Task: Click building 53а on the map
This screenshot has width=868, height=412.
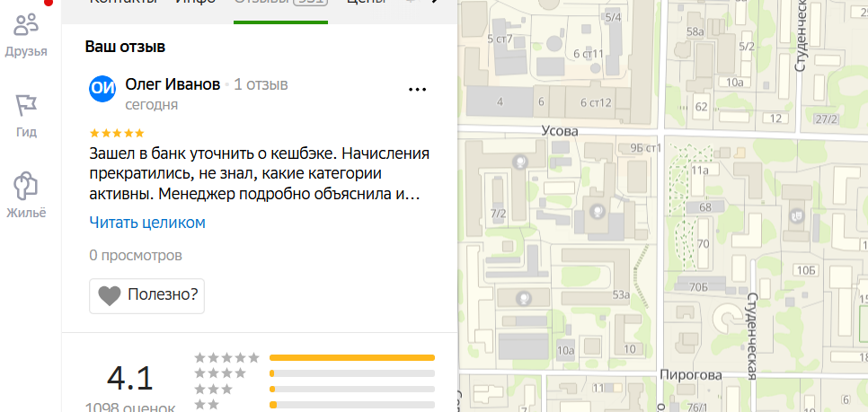Action: [621, 294]
